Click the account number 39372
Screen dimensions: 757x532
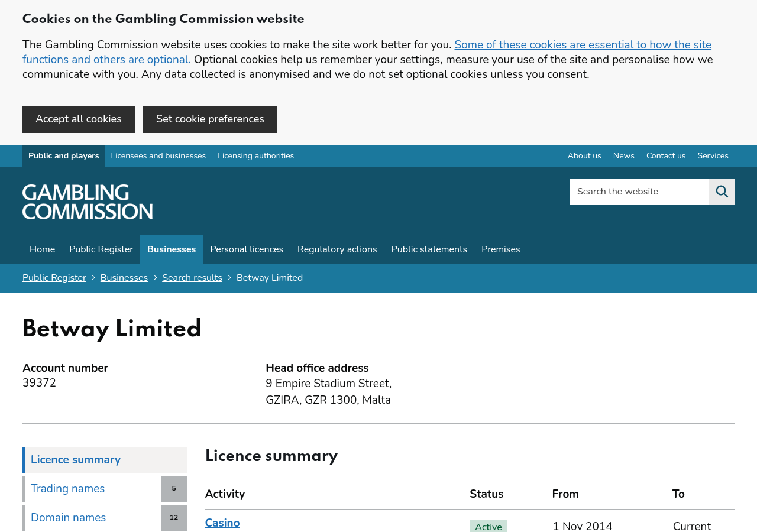39,383
